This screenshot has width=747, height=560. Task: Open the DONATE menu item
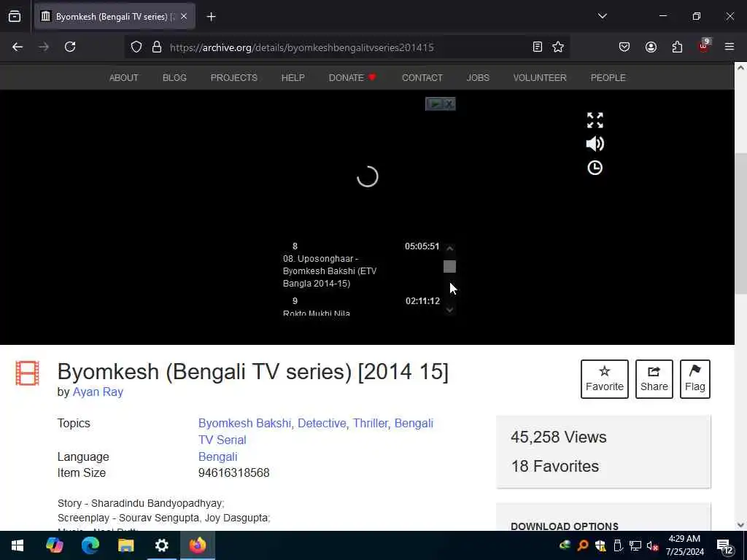pos(352,77)
